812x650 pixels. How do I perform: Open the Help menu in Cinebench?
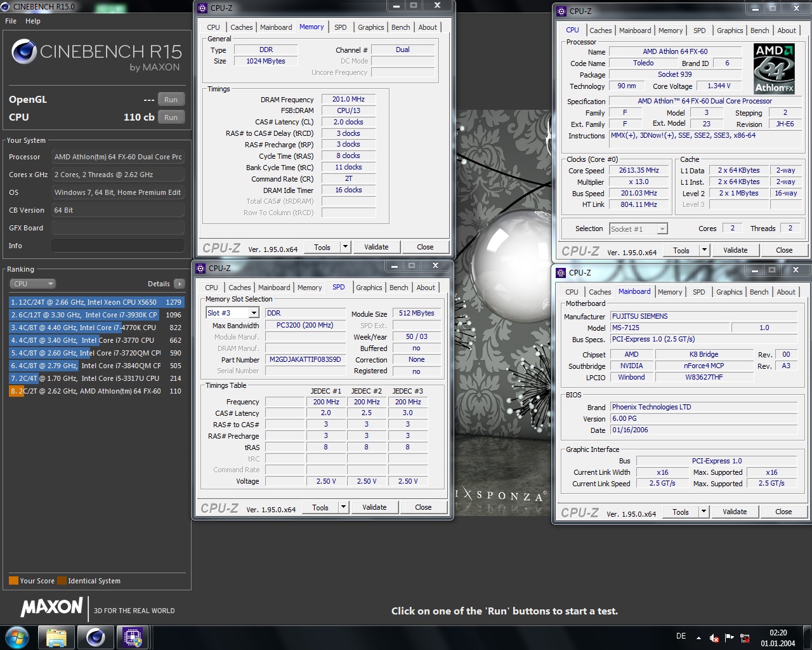tap(33, 21)
